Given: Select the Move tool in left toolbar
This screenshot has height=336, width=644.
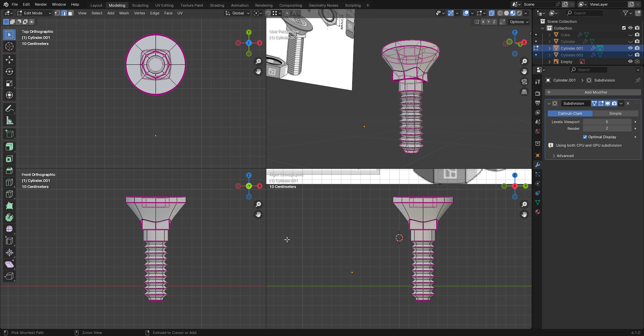Looking at the screenshot, I should 9,60.
